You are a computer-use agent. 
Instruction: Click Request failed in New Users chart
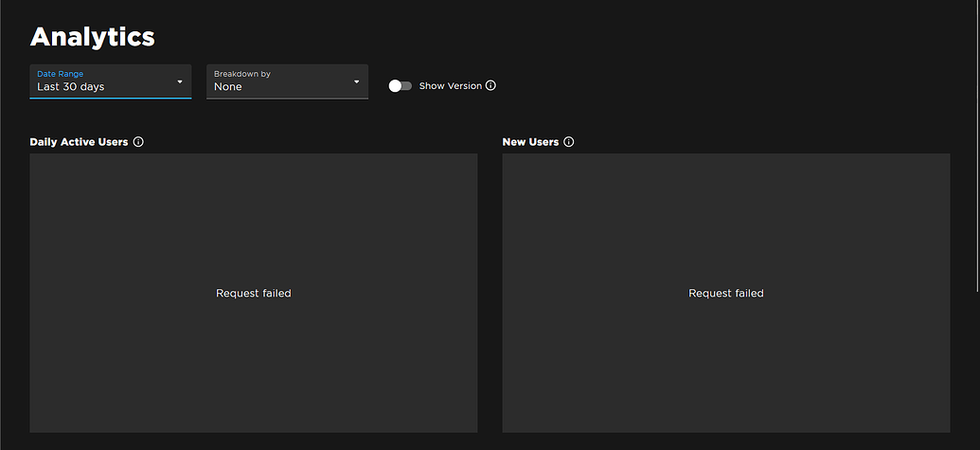pos(726,293)
